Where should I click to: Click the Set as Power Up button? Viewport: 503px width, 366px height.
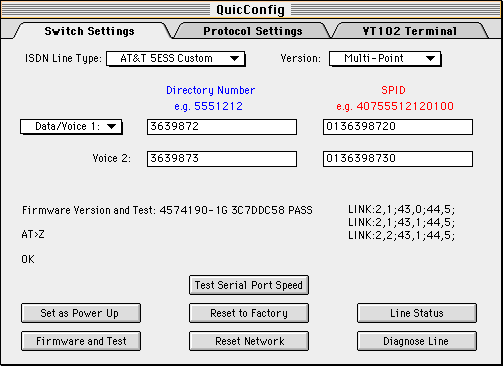pyautogui.click(x=81, y=313)
